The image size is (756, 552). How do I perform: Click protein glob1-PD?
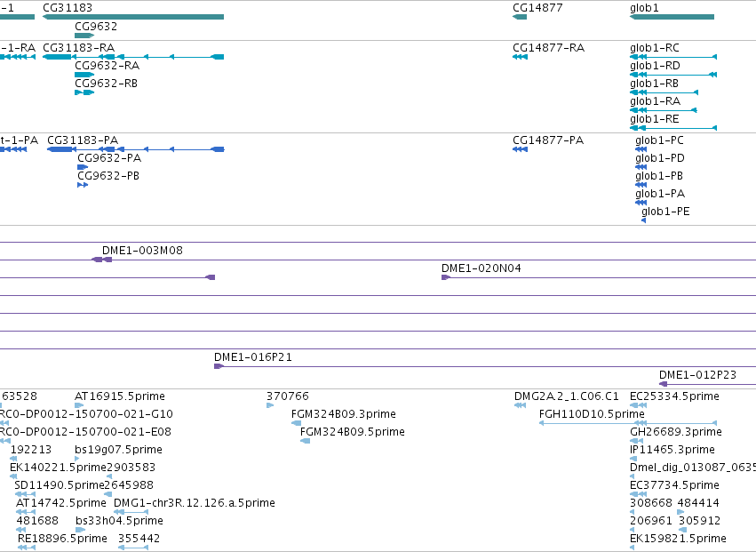click(660, 158)
